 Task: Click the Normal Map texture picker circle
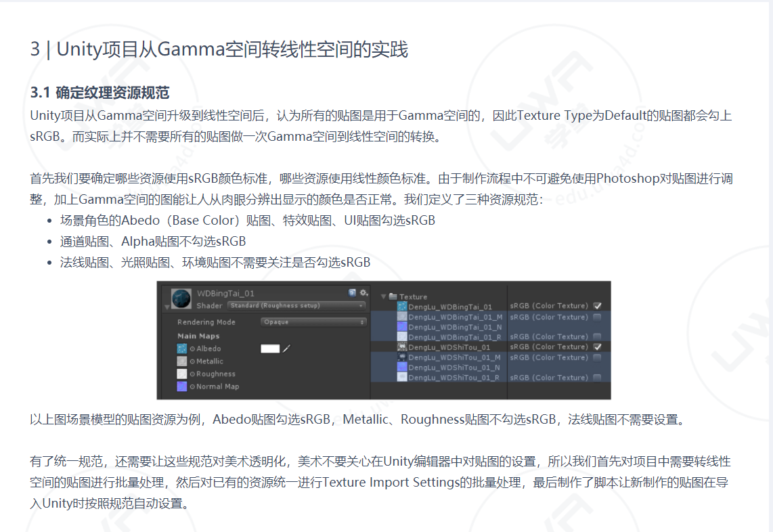pyautogui.click(x=192, y=387)
